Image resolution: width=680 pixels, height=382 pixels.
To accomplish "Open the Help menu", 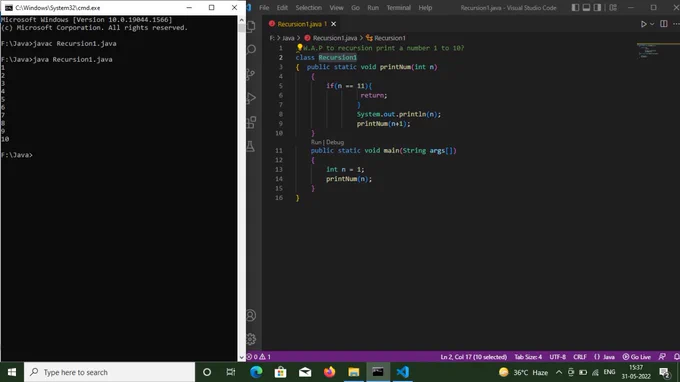I will (x=425, y=7).
